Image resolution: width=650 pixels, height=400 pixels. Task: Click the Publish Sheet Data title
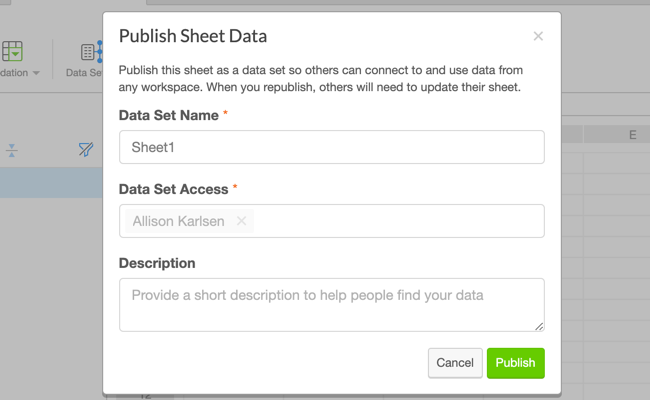pos(193,37)
